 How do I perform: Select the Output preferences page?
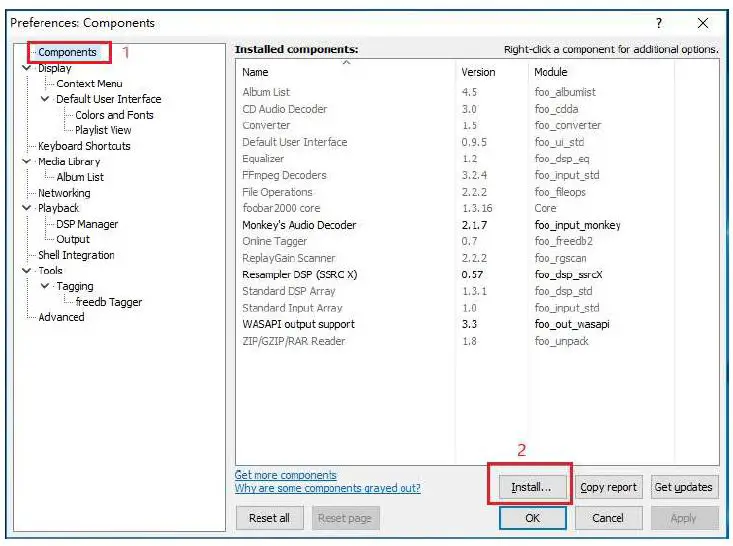pyautogui.click(x=73, y=239)
